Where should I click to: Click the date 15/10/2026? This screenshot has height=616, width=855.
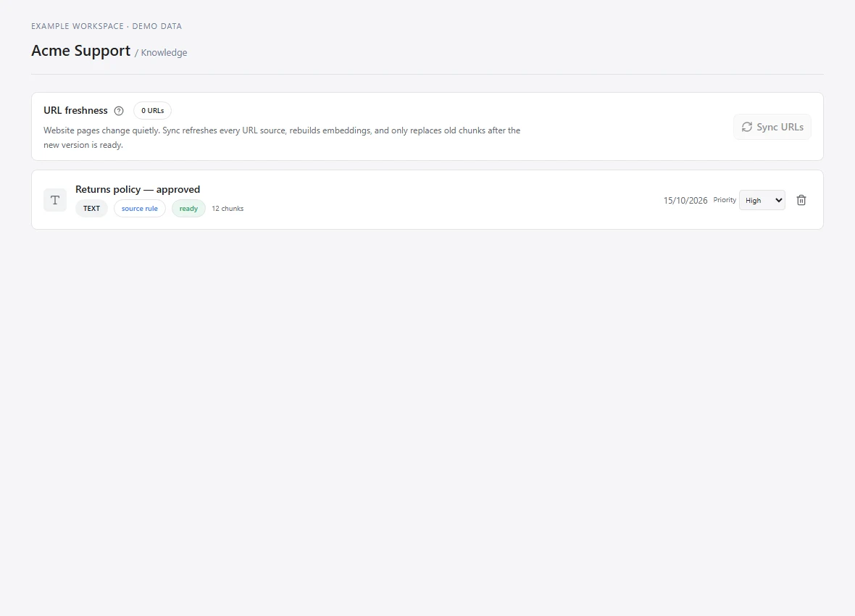click(685, 200)
